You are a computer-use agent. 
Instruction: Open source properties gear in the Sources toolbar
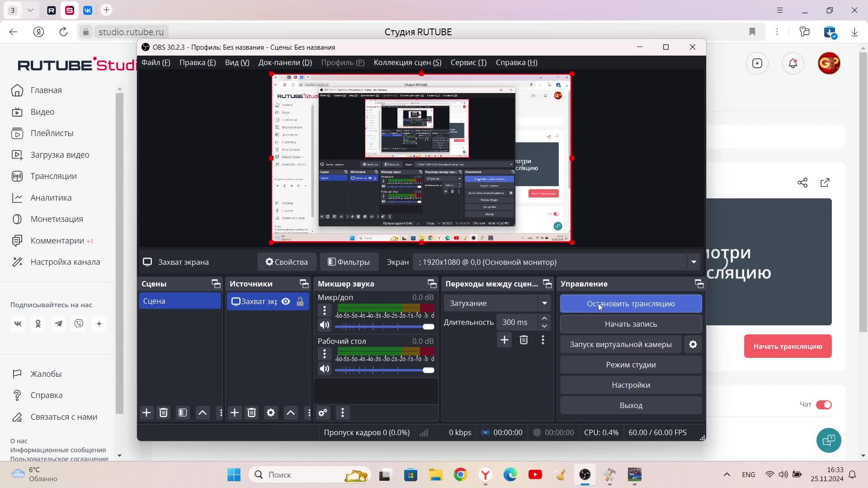click(271, 413)
